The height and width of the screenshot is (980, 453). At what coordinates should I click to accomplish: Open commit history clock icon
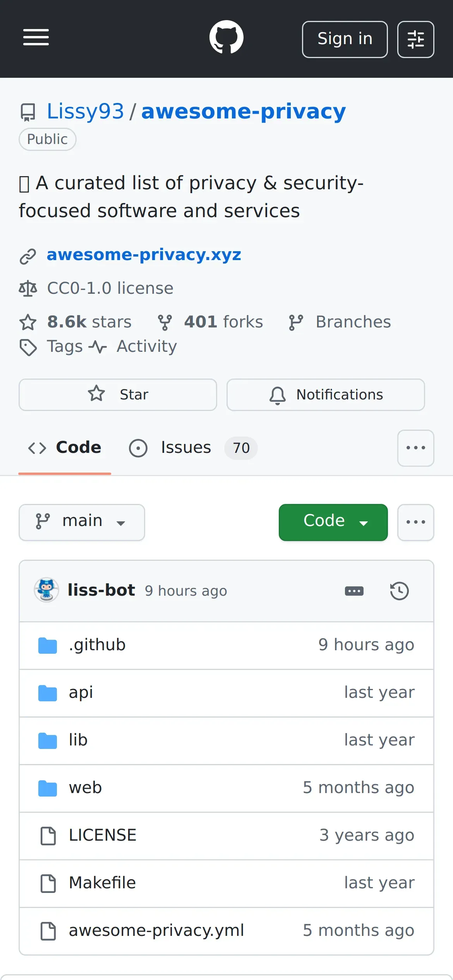click(399, 591)
